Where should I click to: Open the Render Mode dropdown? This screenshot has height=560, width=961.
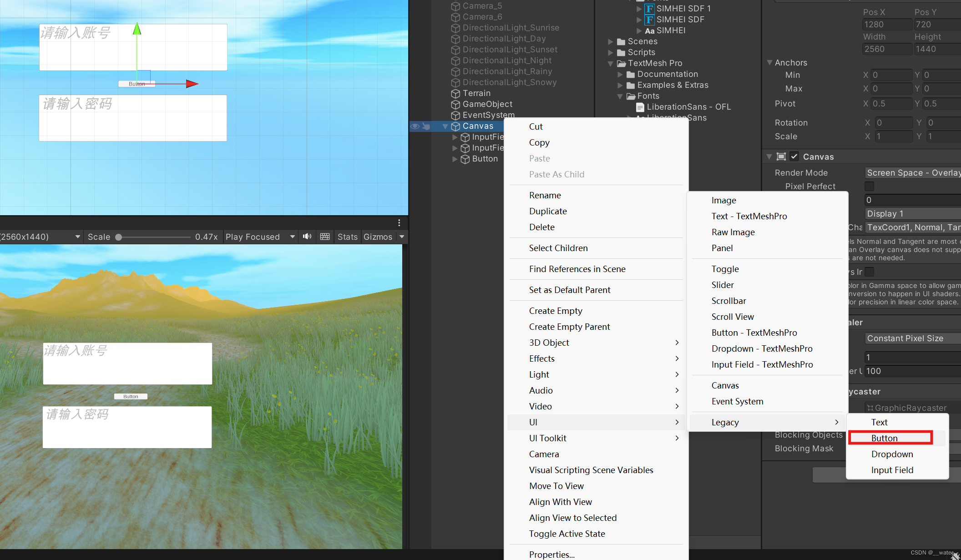[912, 173]
